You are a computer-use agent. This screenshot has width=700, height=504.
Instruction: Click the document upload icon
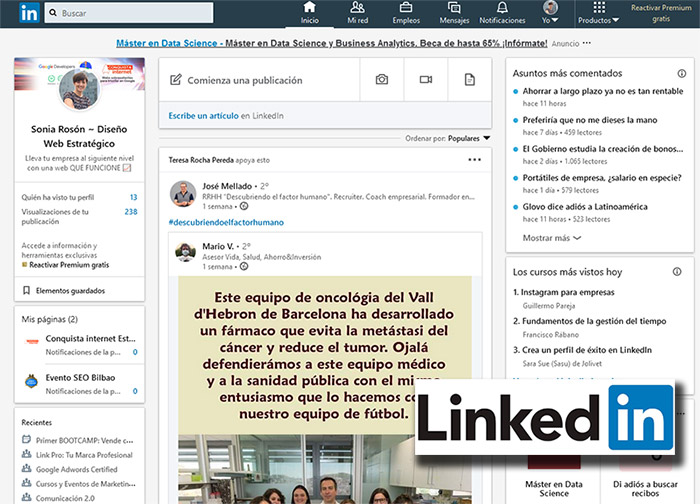(470, 79)
